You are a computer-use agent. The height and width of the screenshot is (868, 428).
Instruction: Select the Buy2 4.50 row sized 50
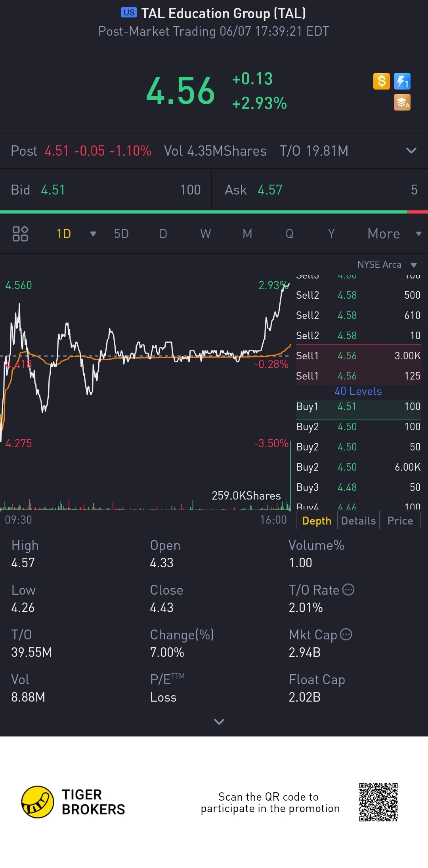pyautogui.click(x=358, y=447)
